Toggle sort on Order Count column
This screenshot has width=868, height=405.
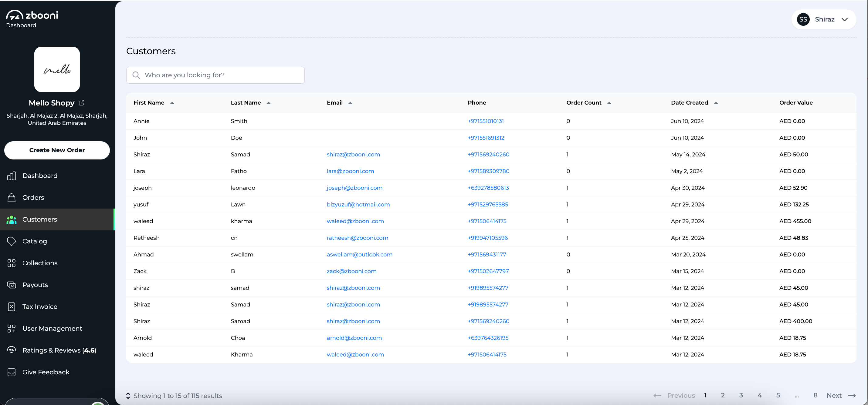pos(609,103)
